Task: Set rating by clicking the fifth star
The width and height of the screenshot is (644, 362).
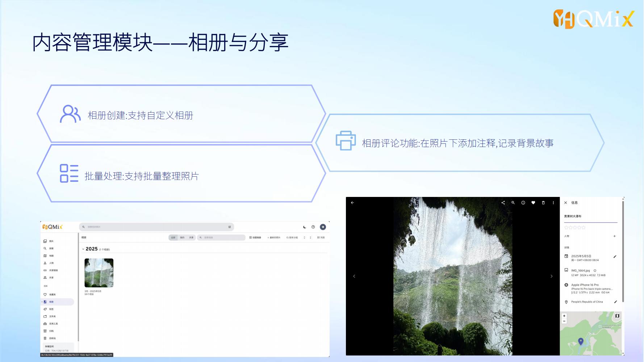Action: (x=584, y=228)
